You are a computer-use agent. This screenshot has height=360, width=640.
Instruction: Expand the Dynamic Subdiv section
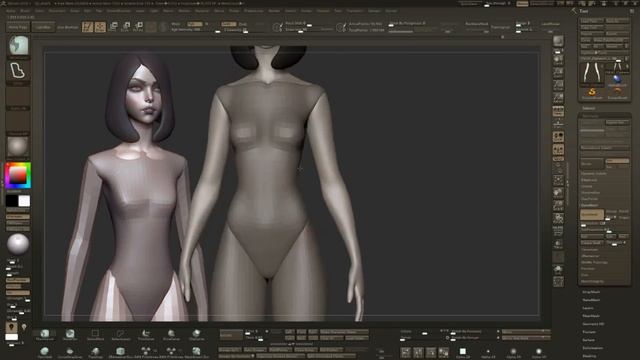tap(593, 173)
